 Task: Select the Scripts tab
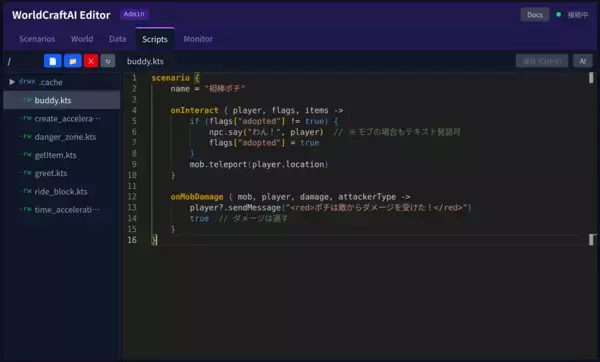[155, 39]
